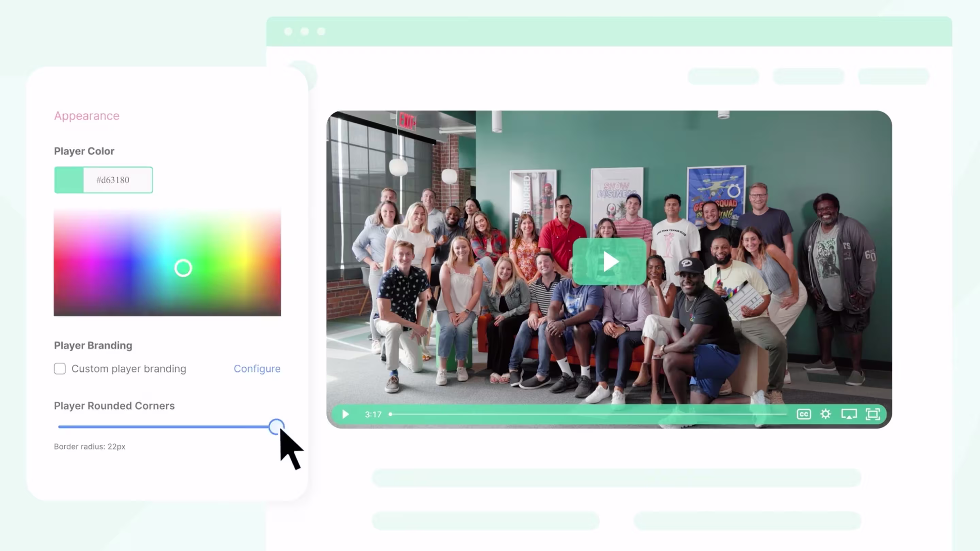This screenshot has width=980, height=551.
Task: Click the playhead dot on progress bar
Action: tap(390, 414)
